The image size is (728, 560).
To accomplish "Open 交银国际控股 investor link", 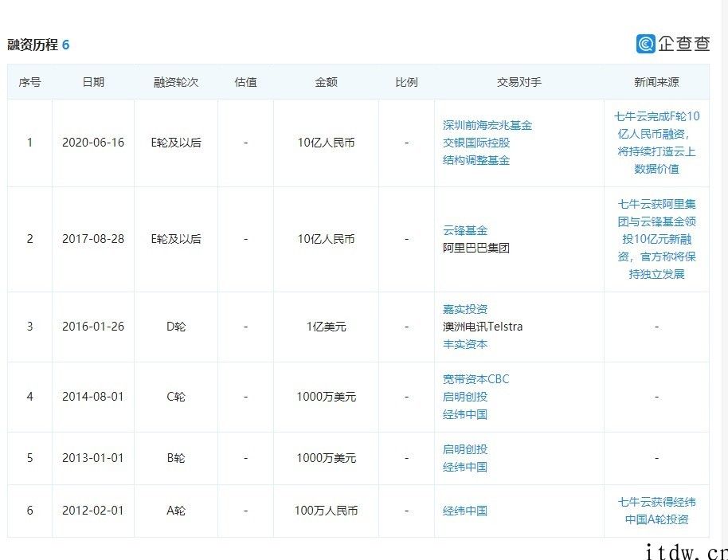I will point(476,143).
